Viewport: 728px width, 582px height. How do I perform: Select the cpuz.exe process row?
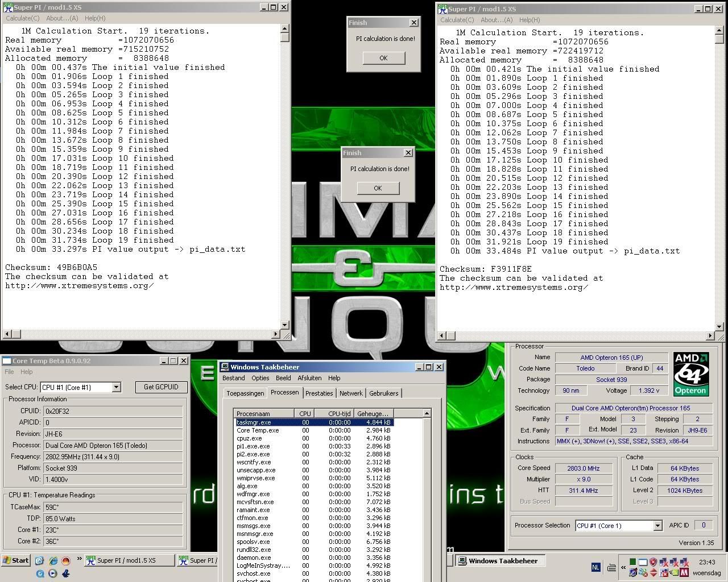tap(313, 438)
